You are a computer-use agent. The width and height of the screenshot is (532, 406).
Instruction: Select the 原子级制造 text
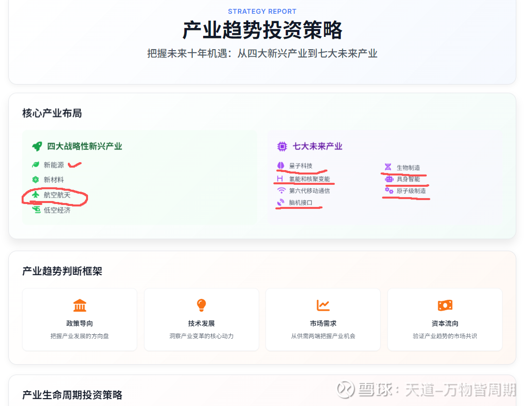tap(411, 191)
